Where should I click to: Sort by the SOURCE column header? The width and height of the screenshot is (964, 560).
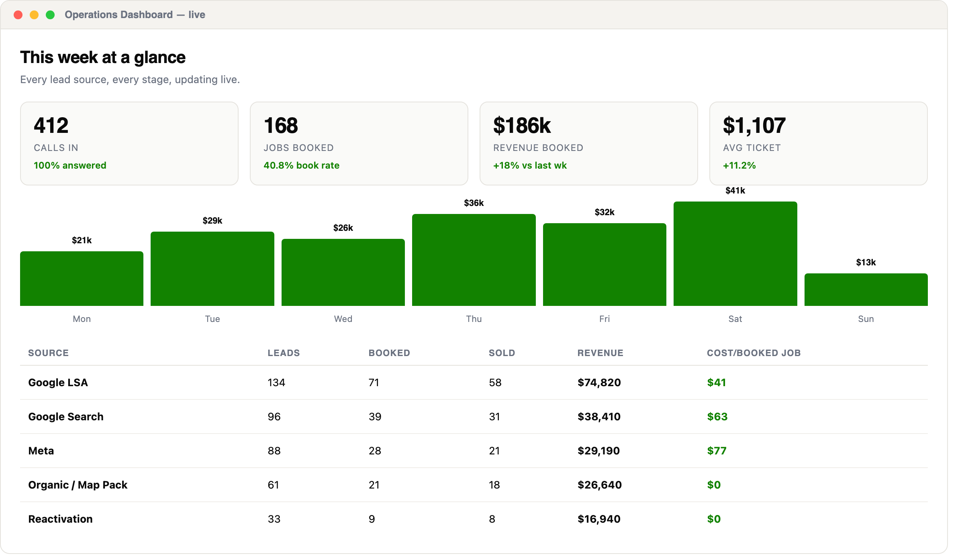48,353
